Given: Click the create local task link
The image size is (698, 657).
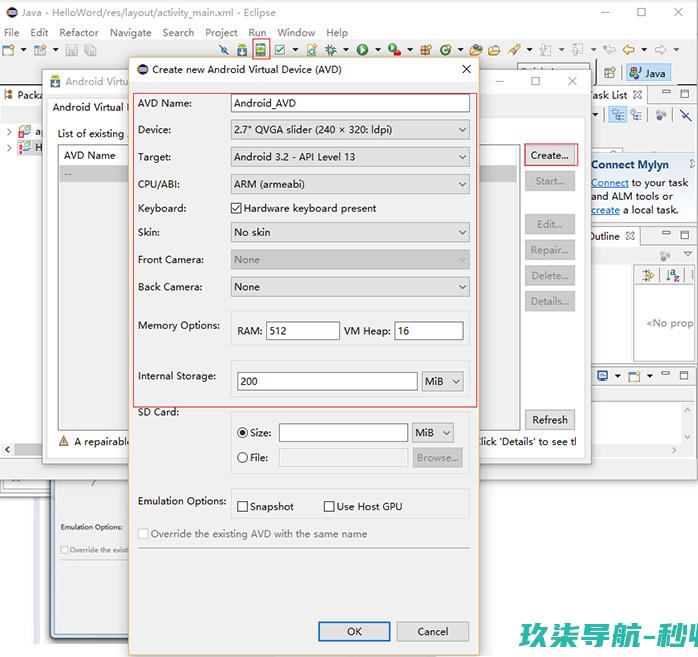Looking at the screenshot, I should [x=605, y=210].
